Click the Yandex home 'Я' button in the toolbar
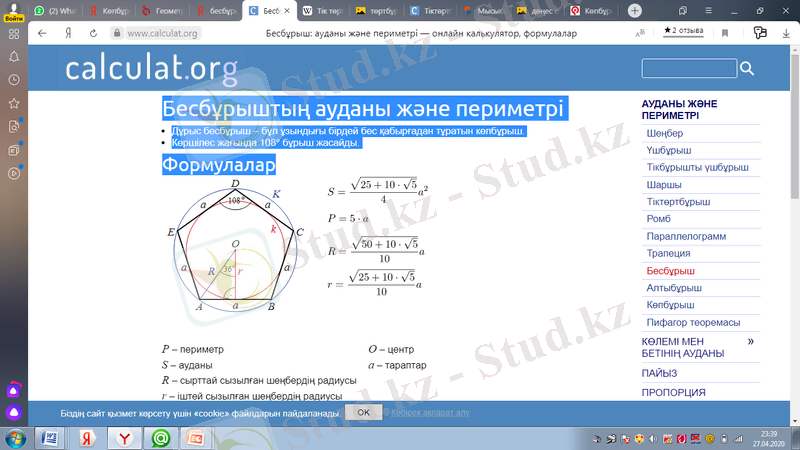Viewport: 800px width, 450px height. (x=68, y=33)
